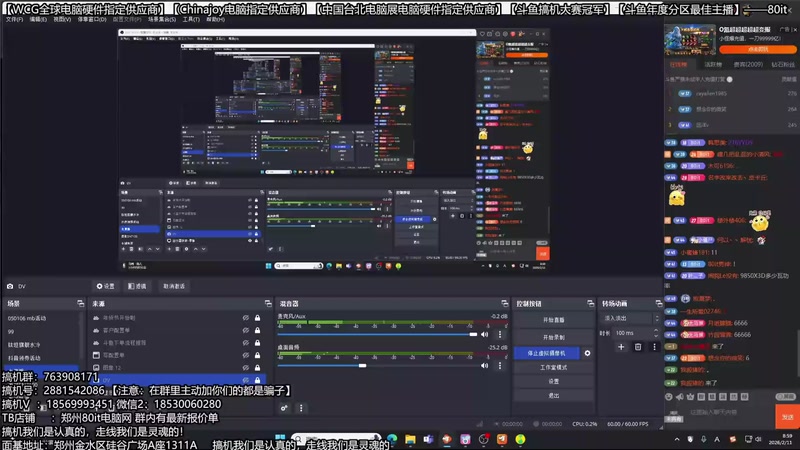Viewport: 800px width, 450px height.
Task: Toggle visibility of 客户配置单 source
Action: (x=245, y=330)
